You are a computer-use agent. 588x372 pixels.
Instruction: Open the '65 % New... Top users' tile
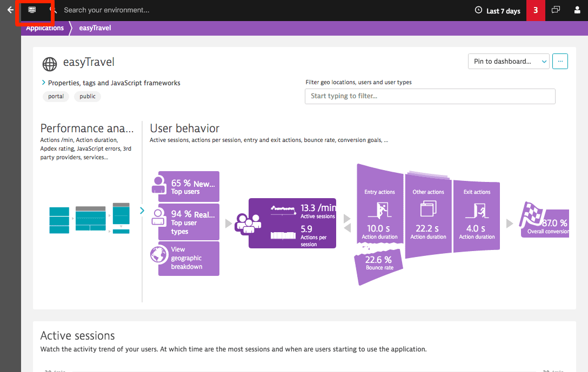[189, 187]
